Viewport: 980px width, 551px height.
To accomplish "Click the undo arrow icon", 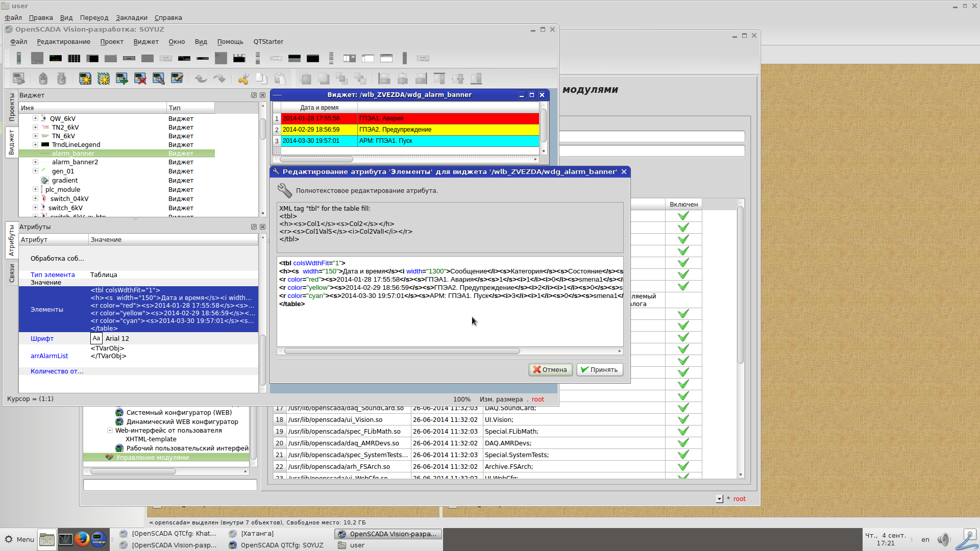I will click(201, 79).
